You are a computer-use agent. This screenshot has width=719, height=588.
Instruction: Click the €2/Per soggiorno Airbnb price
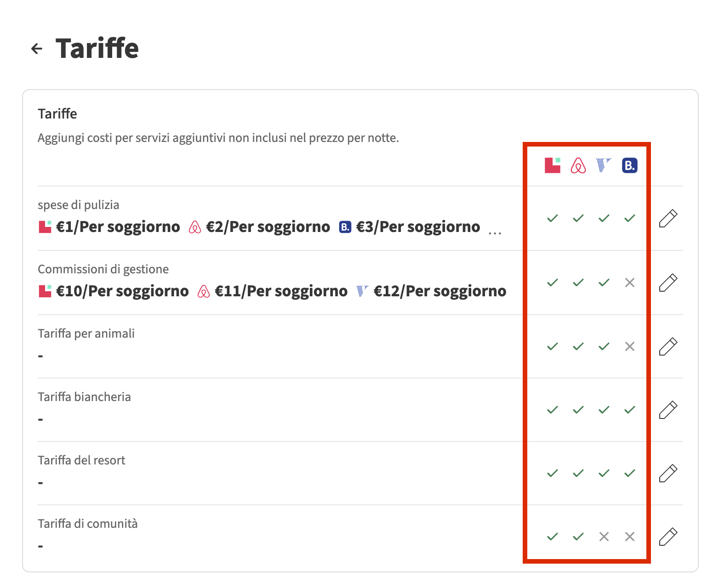268,227
